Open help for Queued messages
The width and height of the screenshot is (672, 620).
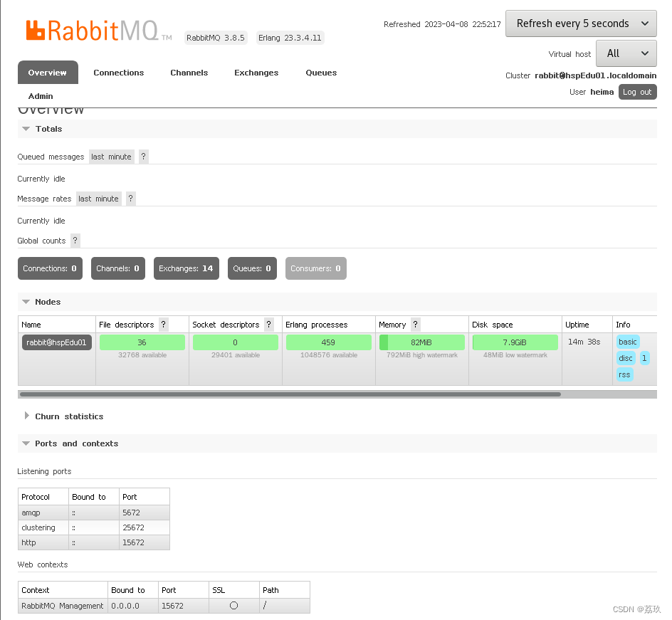(143, 156)
